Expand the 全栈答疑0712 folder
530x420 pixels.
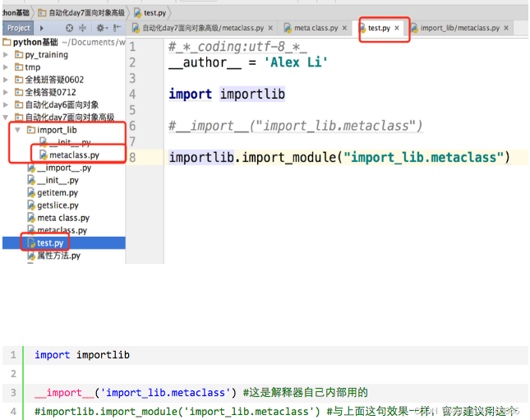[6, 92]
